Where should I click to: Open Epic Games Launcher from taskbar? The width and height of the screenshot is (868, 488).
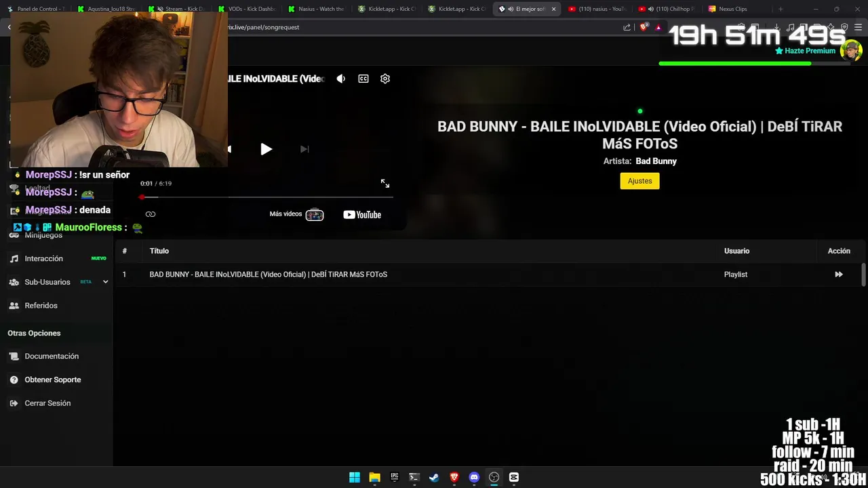pyautogui.click(x=395, y=477)
